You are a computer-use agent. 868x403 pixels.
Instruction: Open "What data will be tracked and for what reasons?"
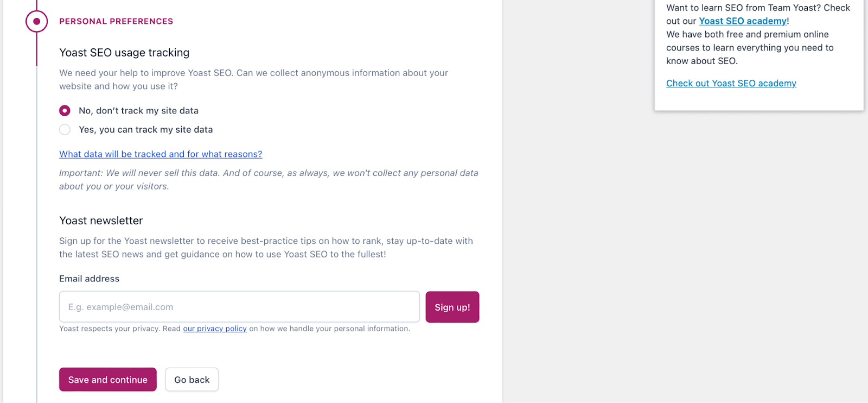pyautogui.click(x=161, y=154)
